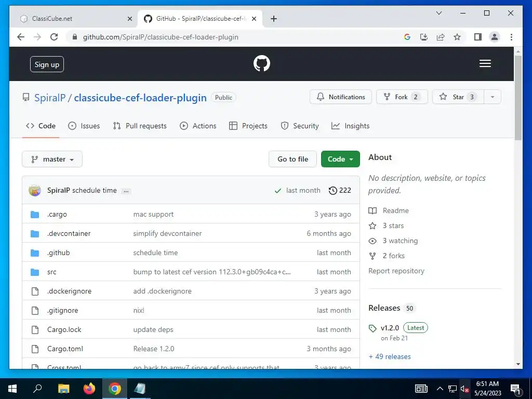Click the page vertical scrollbar thumb
This screenshot has width=532, height=399.
(x=518, y=98)
